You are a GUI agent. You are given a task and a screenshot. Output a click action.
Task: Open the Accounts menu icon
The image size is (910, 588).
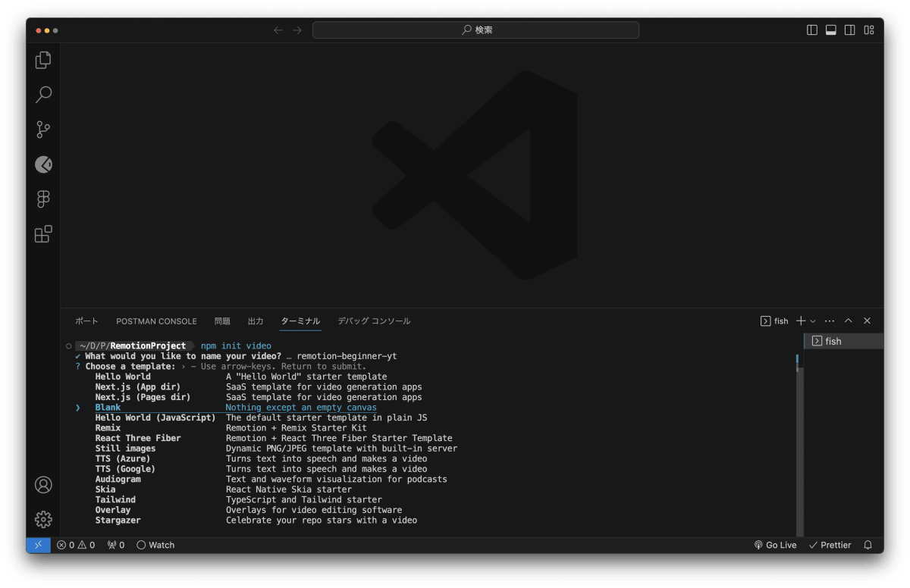click(x=43, y=485)
